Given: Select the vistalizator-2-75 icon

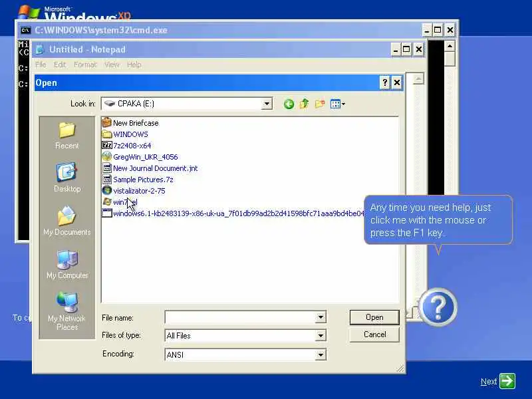Looking at the screenshot, I should coord(107,191).
